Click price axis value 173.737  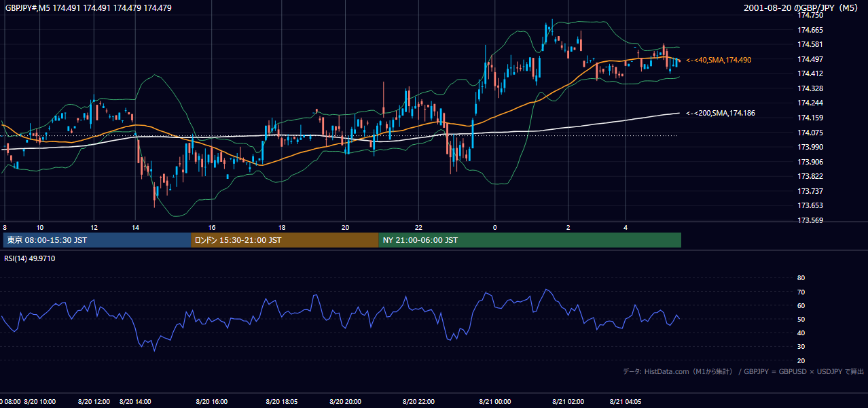[x=810, y=191]
